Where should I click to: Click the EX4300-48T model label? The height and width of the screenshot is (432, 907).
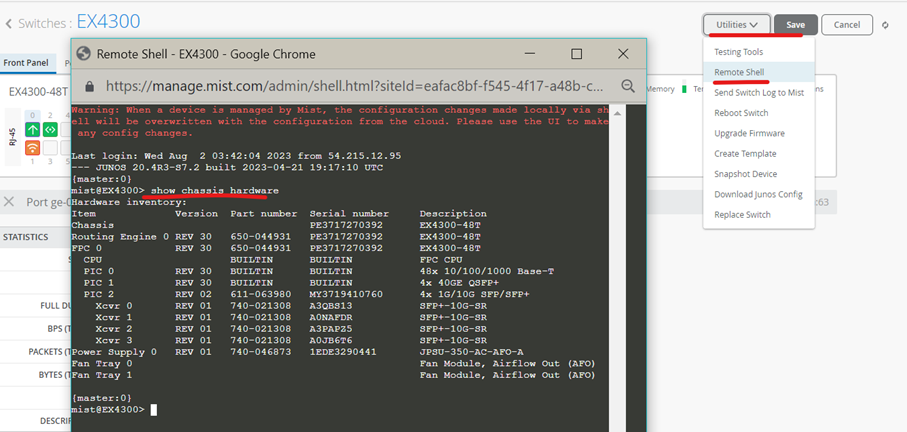pyautogui.click(x=38, y=91)
